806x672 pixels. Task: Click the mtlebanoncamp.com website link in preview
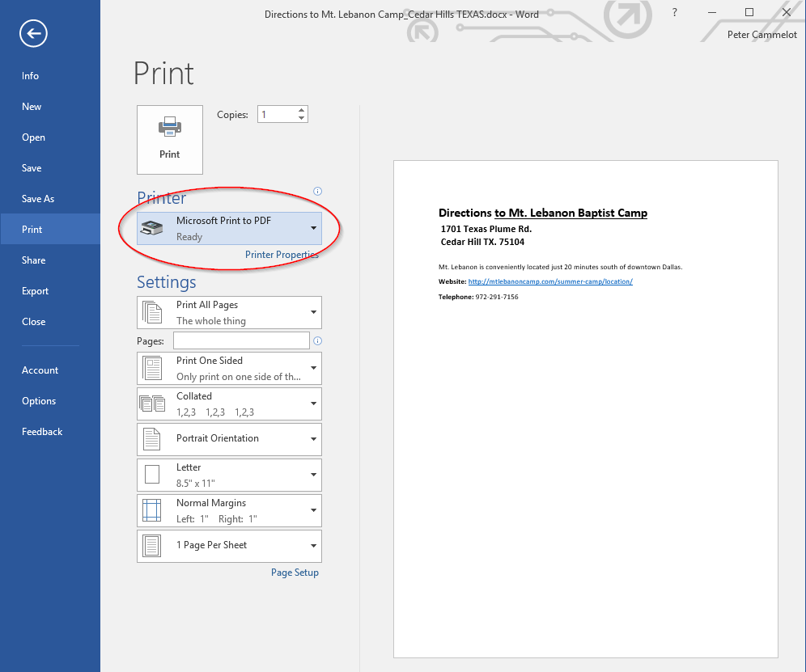(550, 281)
